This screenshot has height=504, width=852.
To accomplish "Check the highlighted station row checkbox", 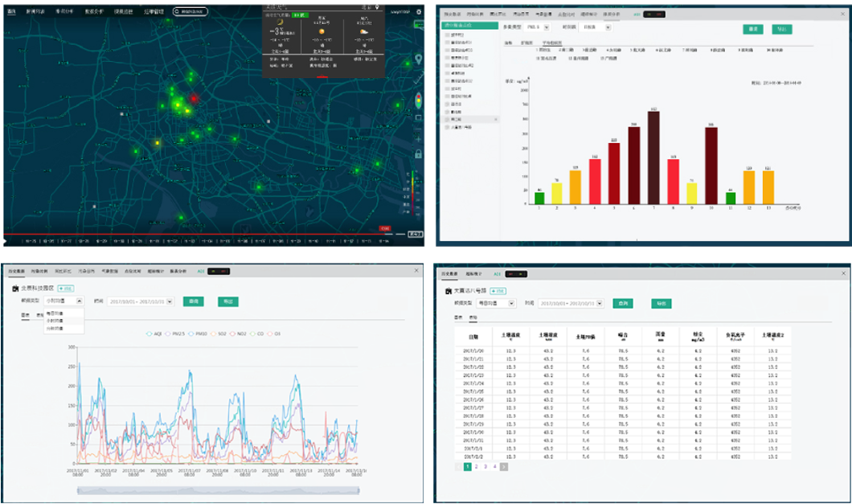I will [448, 119].
